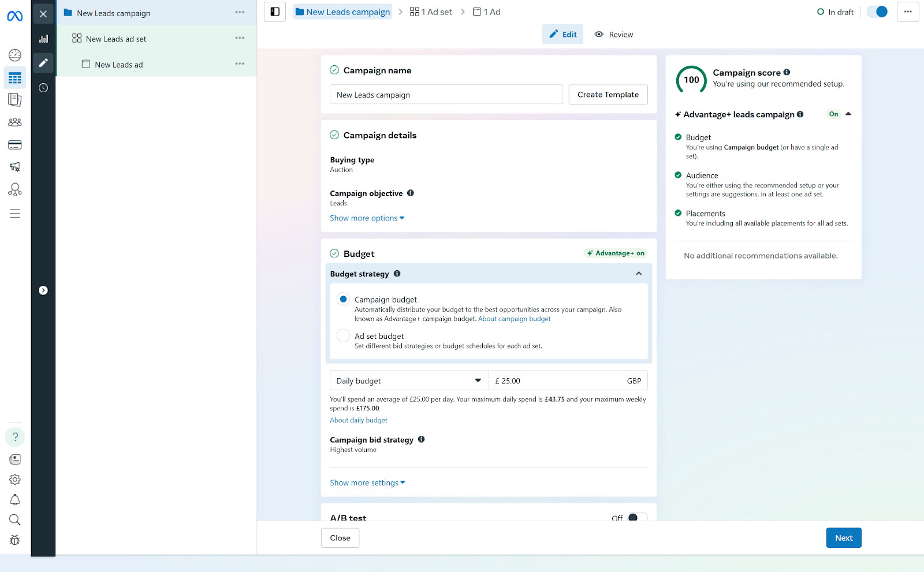924x572 pixels.
Task: Click the Campaign objective info icon
Action: tap(411, 193)
